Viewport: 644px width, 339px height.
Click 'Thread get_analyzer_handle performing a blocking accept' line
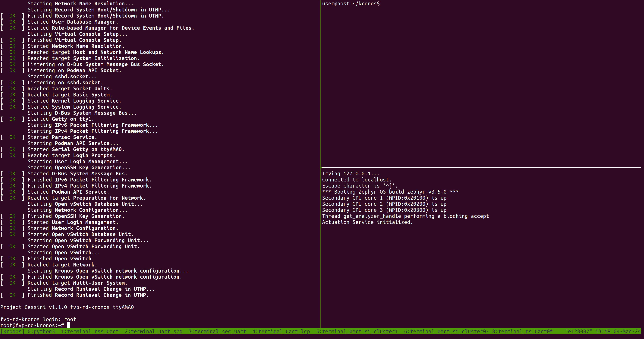[405, 216]
